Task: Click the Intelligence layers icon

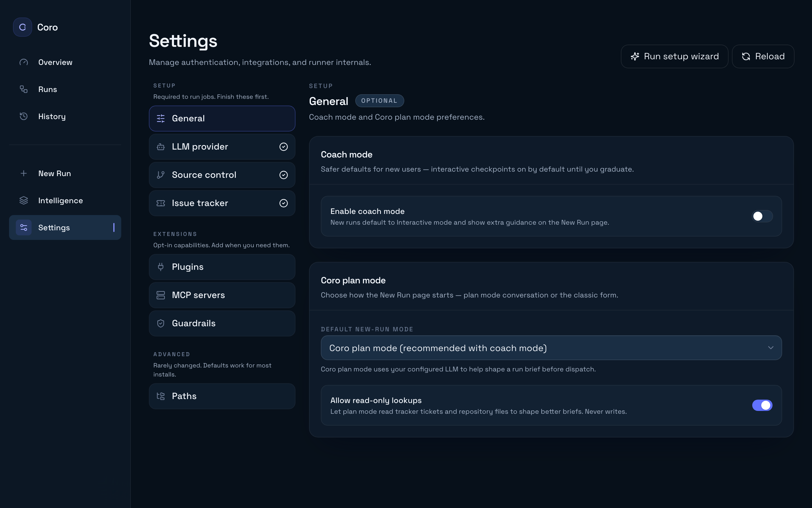Action: coord(23,201)
